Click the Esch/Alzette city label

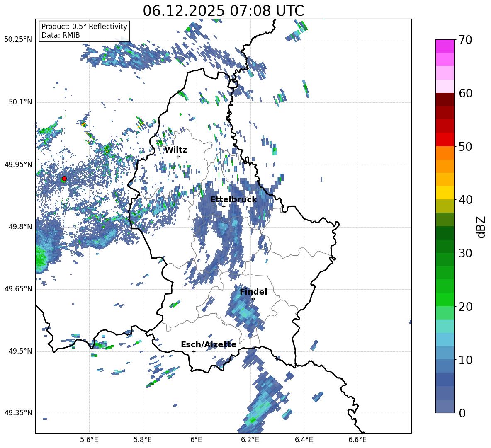[x=209, y=344]
